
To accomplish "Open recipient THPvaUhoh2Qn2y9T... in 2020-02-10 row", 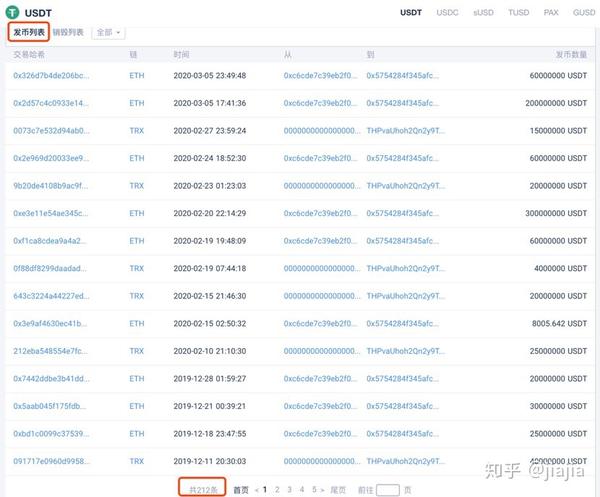I will (406, 351).
